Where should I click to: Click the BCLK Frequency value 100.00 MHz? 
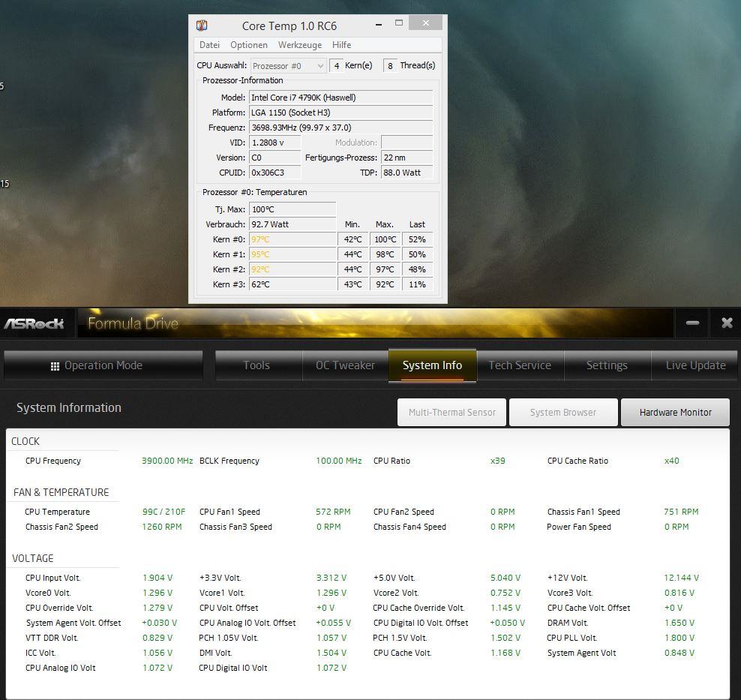click(x=339, y=461)
